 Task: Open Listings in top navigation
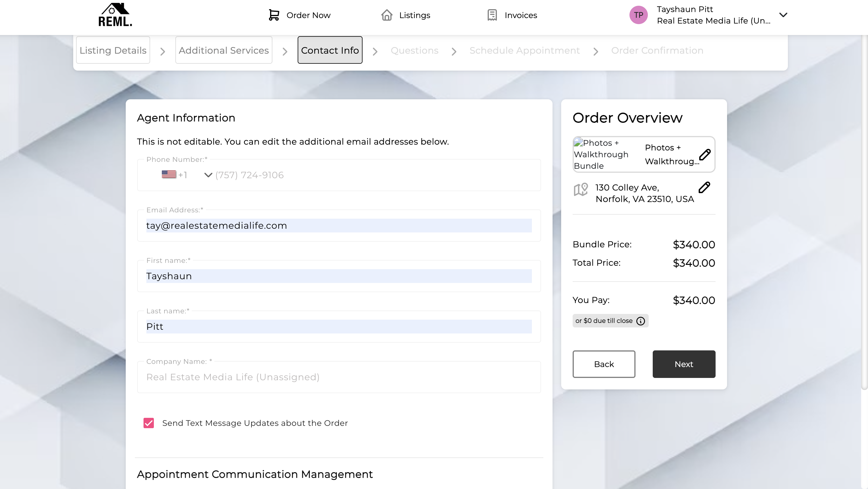click(x=406, y=15)
